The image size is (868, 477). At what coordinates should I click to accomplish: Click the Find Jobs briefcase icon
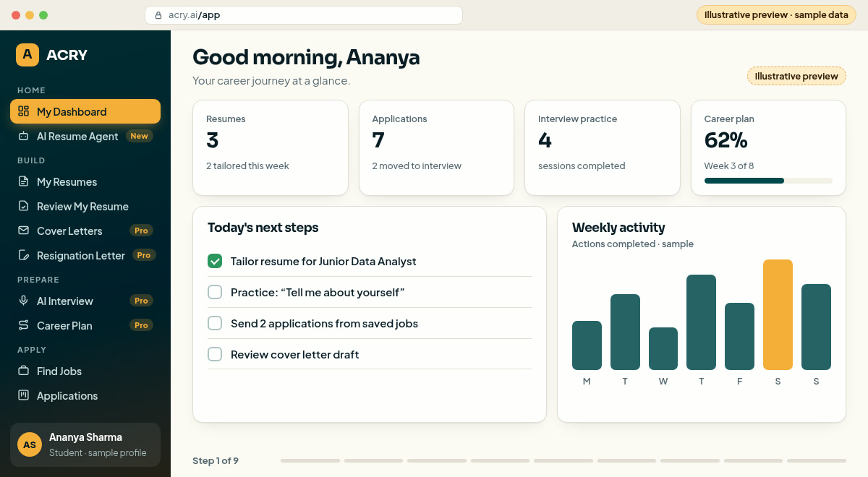click(23, 371)
